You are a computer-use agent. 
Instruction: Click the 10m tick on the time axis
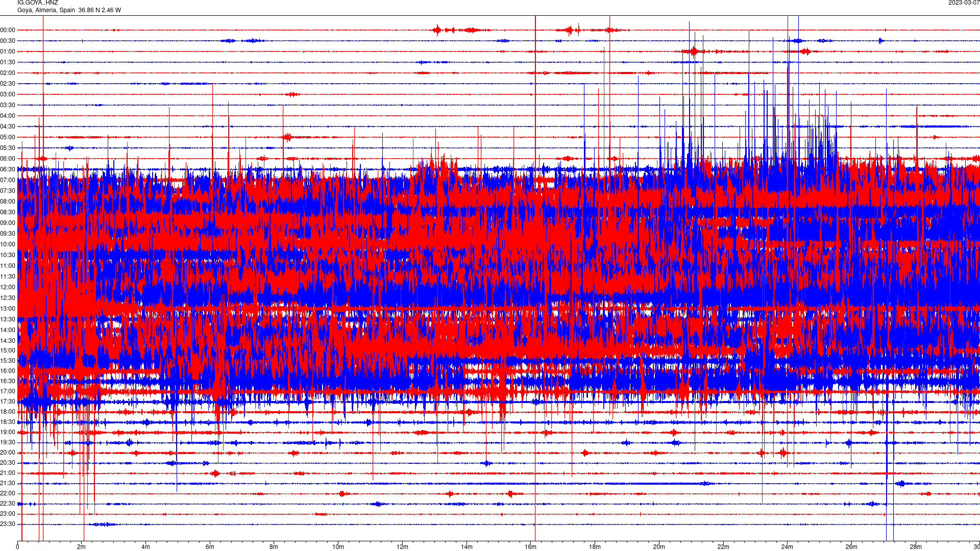point(338,547)
